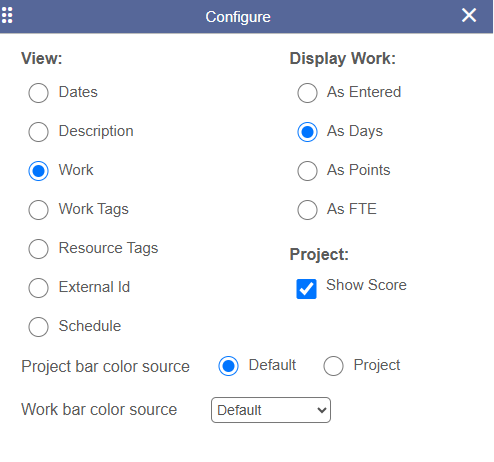Select the Work Tags view

pyautogui.click(x=38, y=210)
